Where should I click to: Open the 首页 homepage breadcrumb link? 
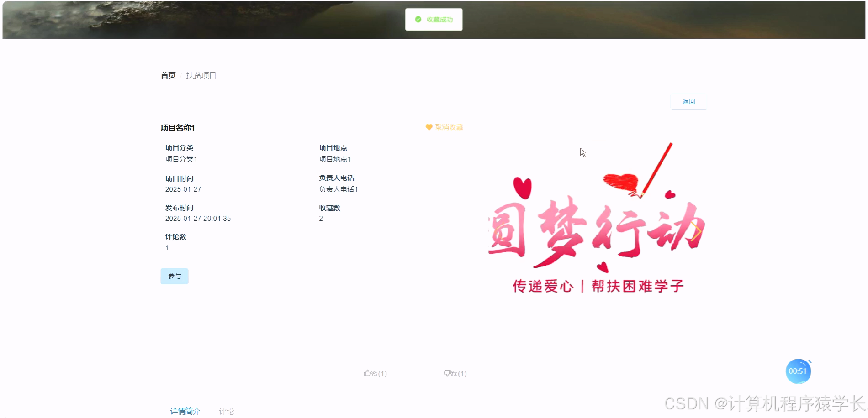pos(168,75)
